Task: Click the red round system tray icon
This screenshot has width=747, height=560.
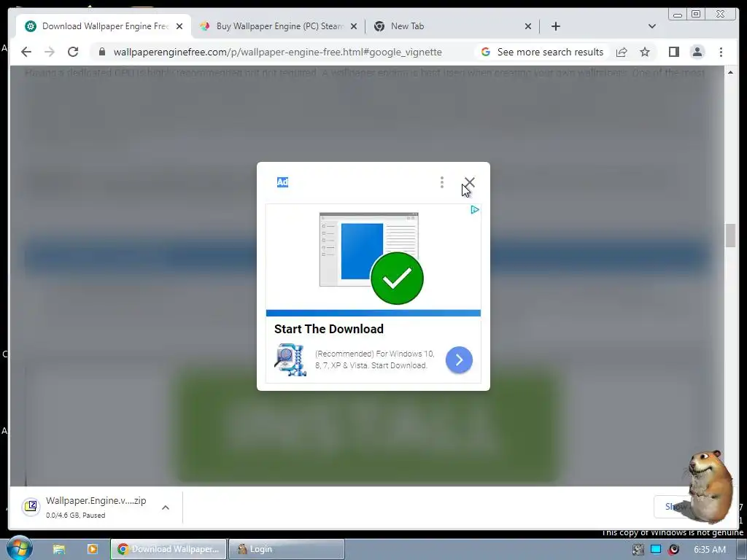Action: click(673, 550)
